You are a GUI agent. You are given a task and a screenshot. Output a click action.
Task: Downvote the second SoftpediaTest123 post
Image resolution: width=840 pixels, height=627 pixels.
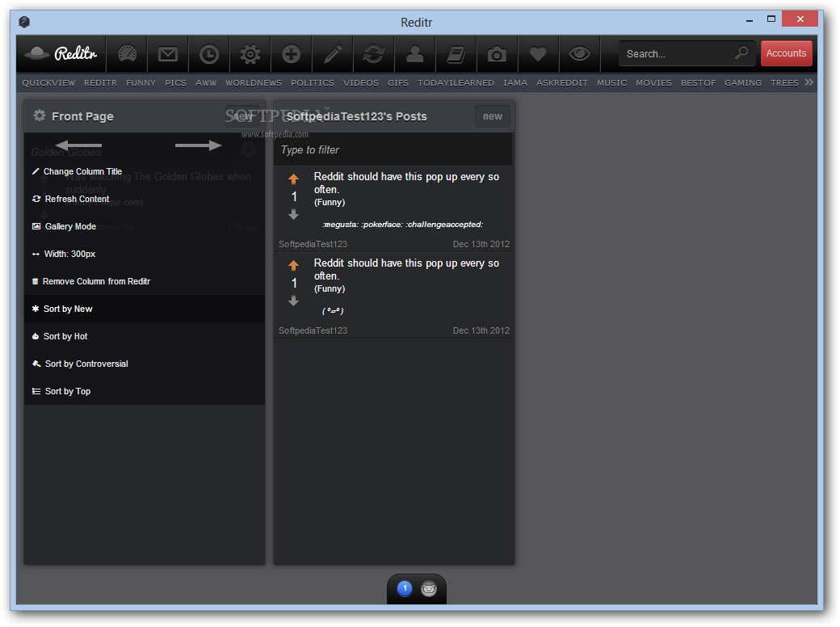click(x=293, y=301)
